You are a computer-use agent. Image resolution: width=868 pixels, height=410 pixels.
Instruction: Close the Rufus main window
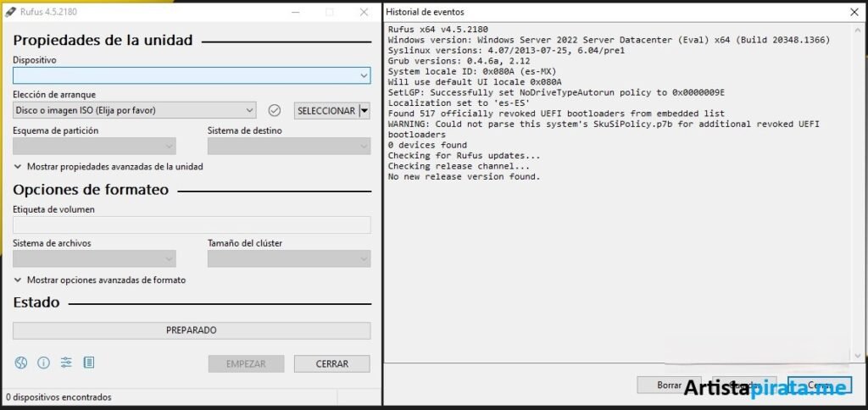[x=364, y=12]
